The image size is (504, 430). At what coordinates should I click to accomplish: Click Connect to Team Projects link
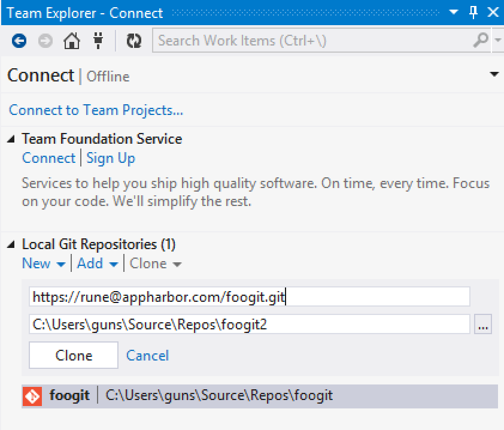[x=96, y=110]
